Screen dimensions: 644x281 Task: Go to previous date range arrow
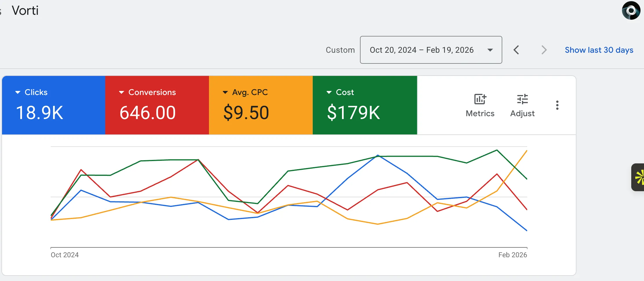[516, 50]
